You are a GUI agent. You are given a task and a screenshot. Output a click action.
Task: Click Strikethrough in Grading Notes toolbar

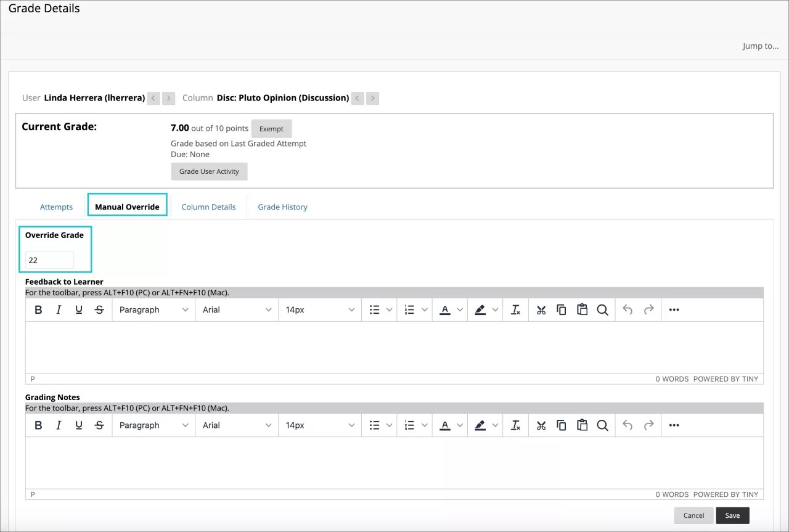99,425
